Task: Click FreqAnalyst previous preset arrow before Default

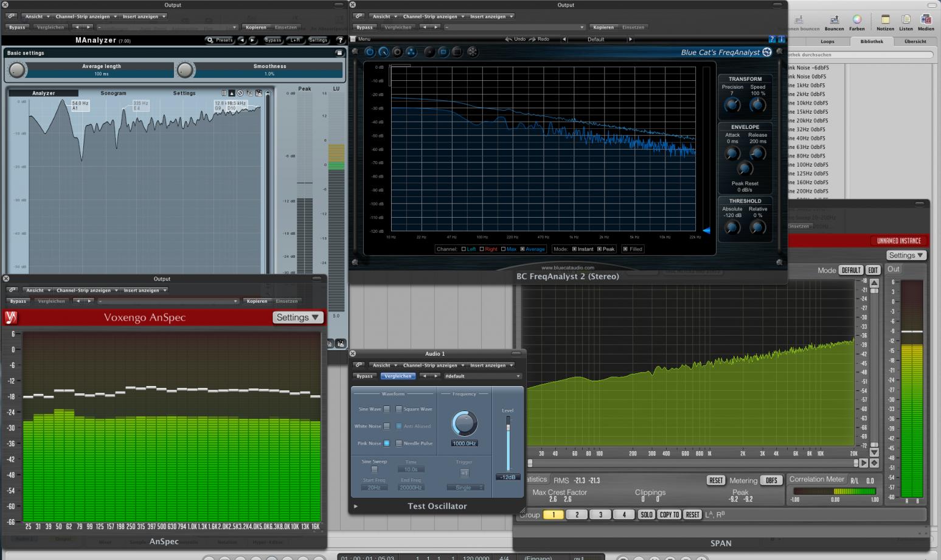Action: [x=564, y=39]
